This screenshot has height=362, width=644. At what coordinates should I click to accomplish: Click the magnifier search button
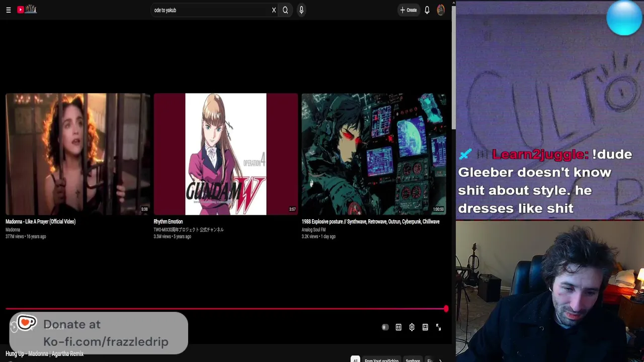(285, 10)
